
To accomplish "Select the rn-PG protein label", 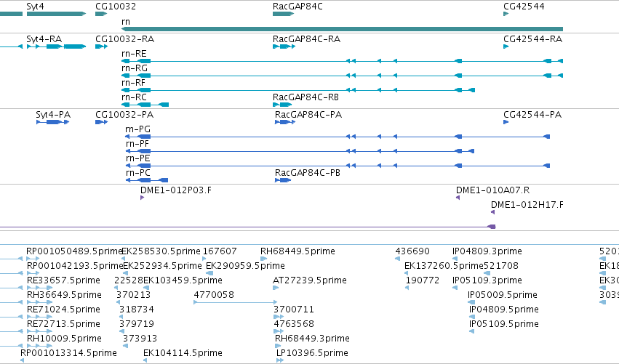I will [x=137, y=129].
